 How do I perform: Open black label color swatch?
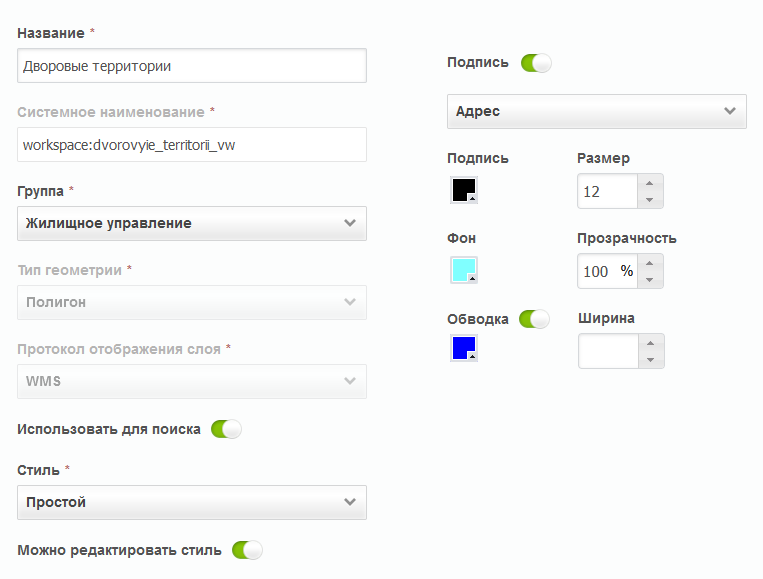coord(464,190)
